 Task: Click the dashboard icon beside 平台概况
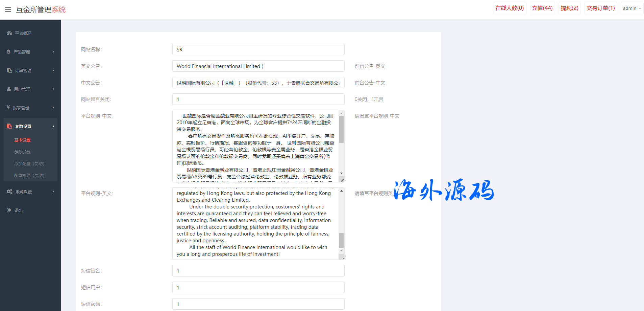click(x=9, y=33)
